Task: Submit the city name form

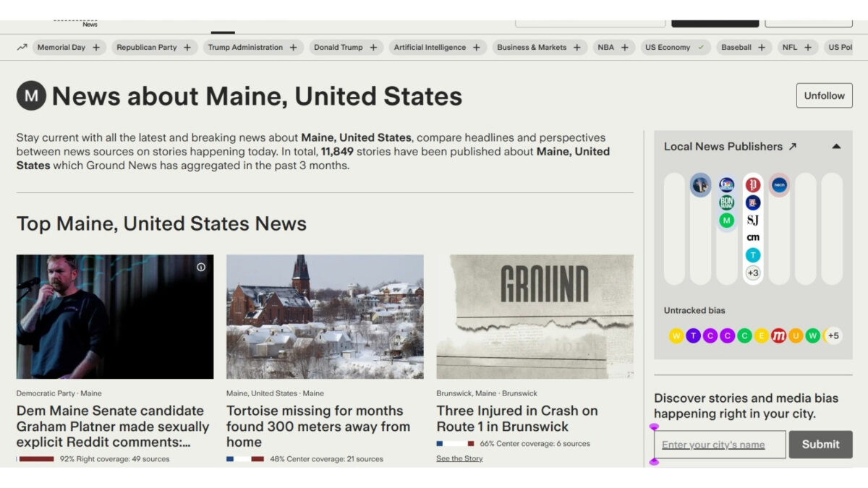Action: 821,445
